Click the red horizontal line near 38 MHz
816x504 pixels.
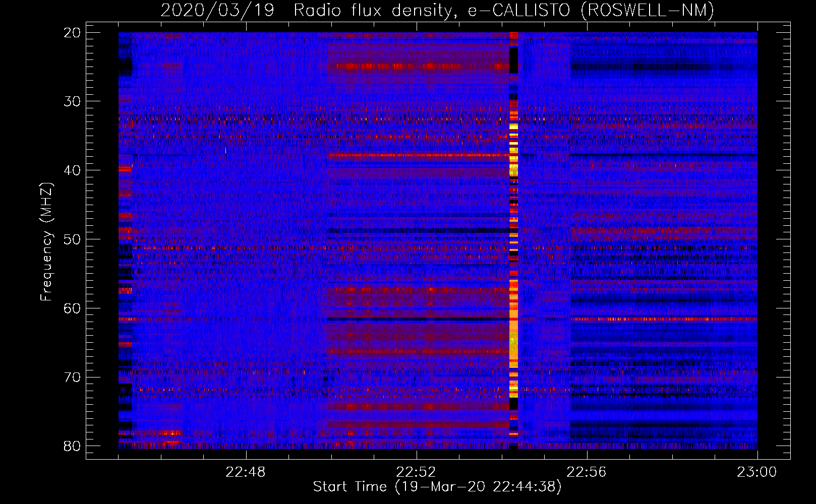[x=419, y=155]
